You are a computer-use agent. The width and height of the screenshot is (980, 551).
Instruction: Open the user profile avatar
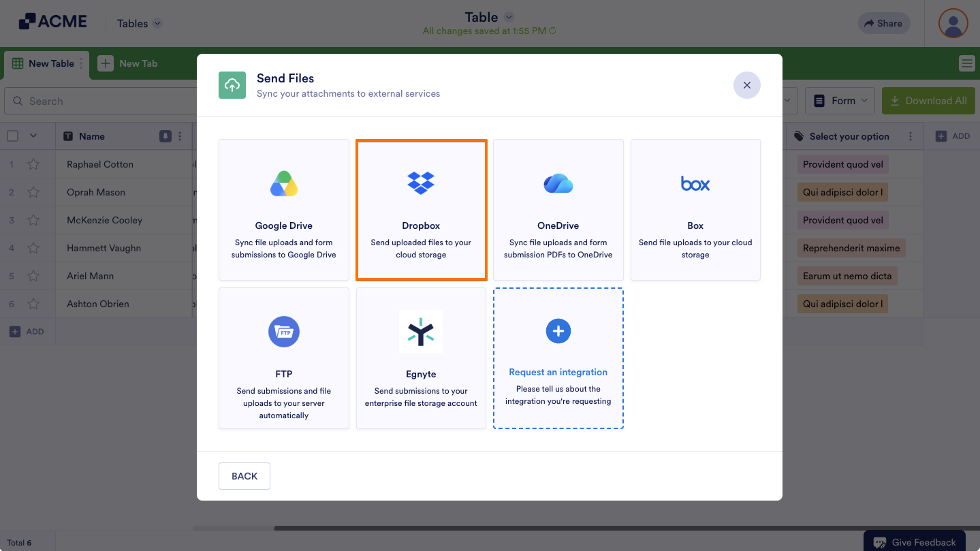coord(953,23)
